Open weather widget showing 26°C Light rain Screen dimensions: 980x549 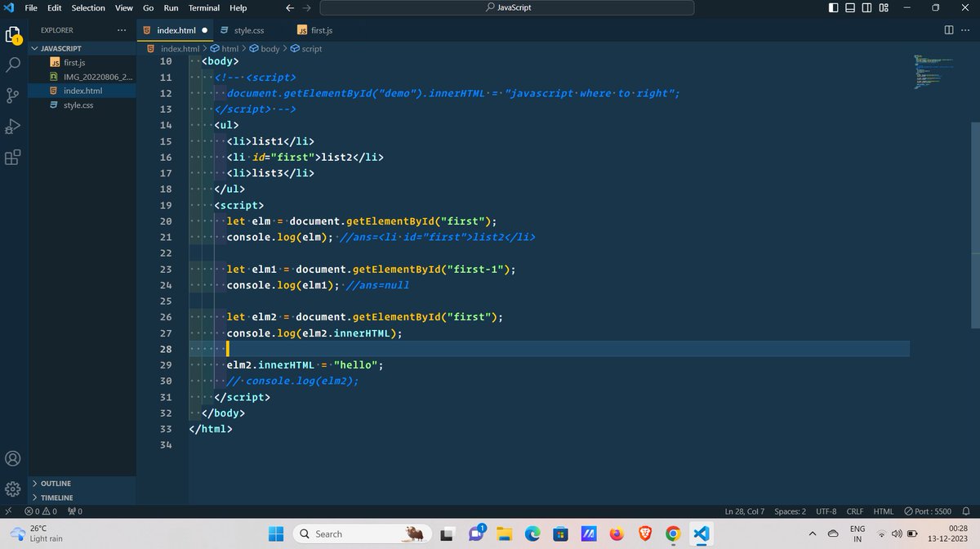click(35, 533)
